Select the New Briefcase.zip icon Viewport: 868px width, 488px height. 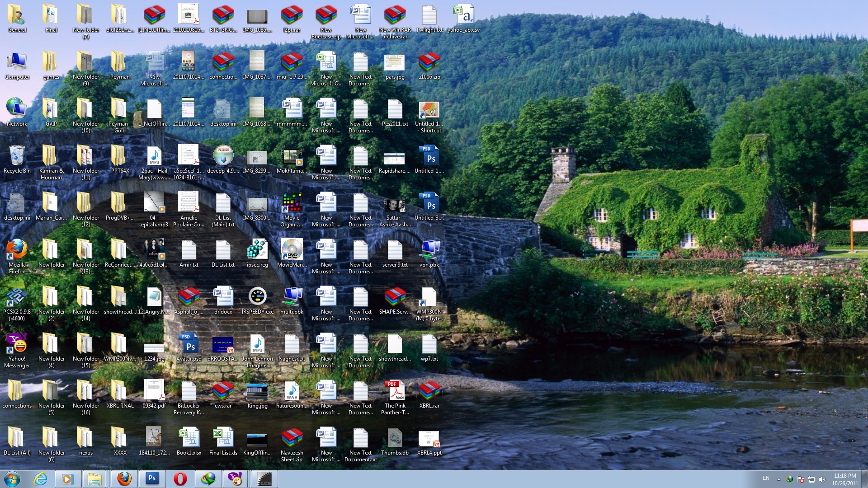click(326, 21)
